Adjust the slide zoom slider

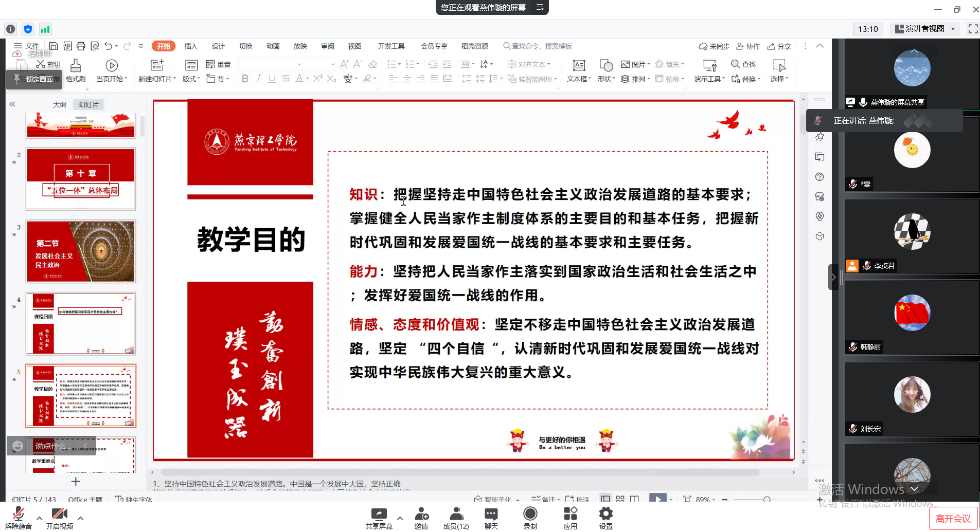point(767,499)
